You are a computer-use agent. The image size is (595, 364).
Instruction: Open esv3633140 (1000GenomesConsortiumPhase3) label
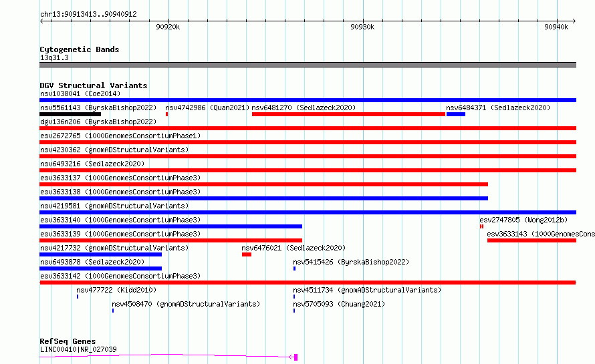120,220
